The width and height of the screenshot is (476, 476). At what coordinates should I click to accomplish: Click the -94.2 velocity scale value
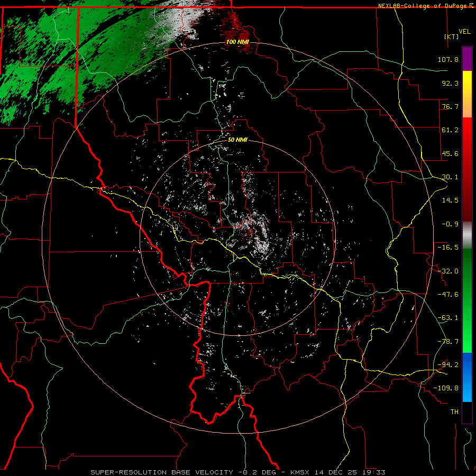tap(448, 365)
